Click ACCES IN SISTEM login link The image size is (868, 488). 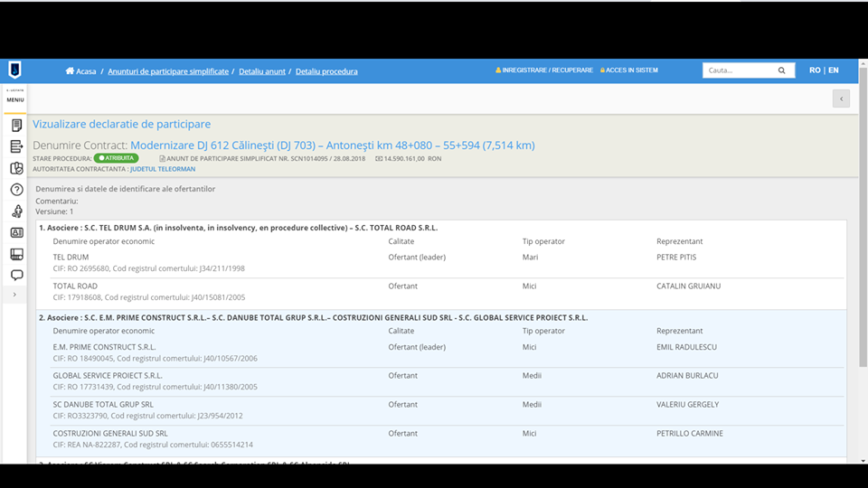pyautogui.click(x=630, y=70)
